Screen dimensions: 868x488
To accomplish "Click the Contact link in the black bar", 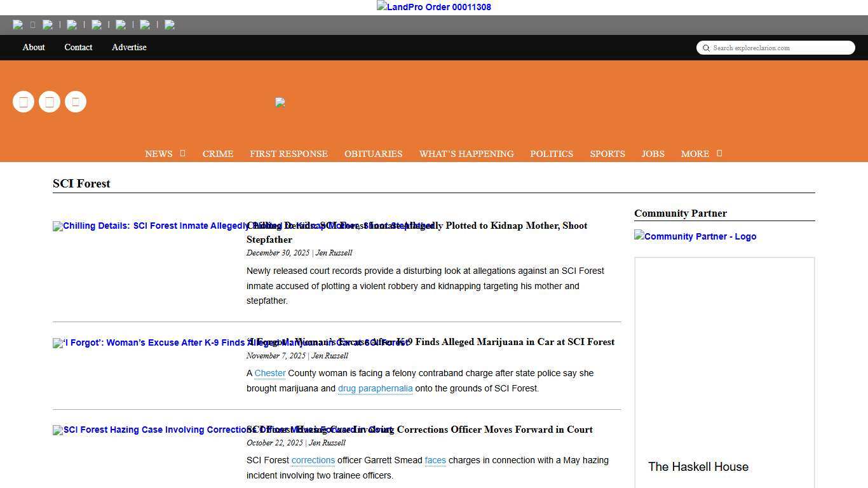I will tap(78, 47).
